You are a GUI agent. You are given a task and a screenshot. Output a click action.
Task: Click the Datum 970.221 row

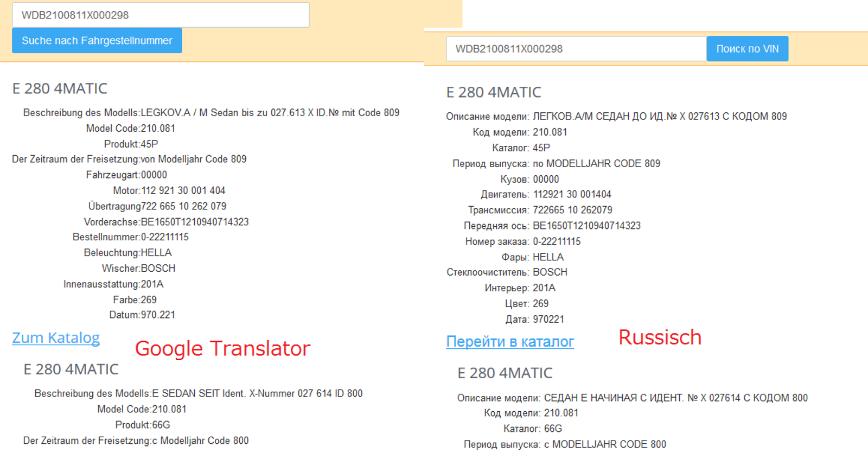tap(142, 315)
